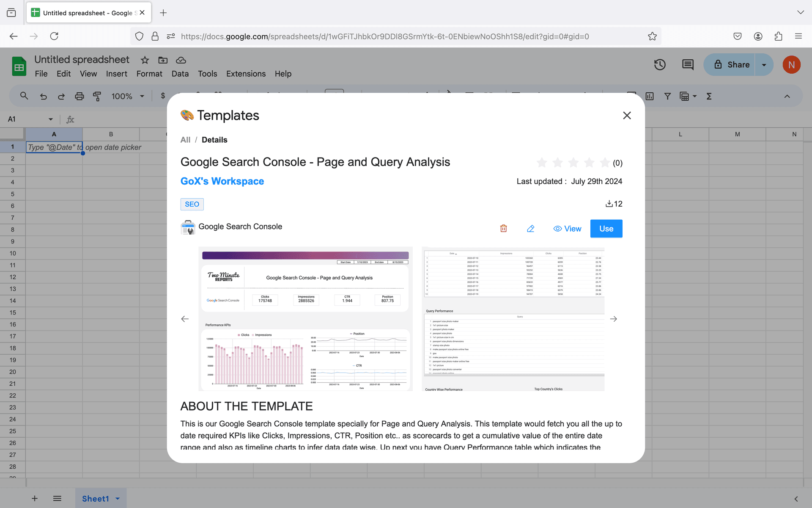This screenshot has width=812, height=508.
Task: Open the Extensions menu
Action: coord(246,74)
